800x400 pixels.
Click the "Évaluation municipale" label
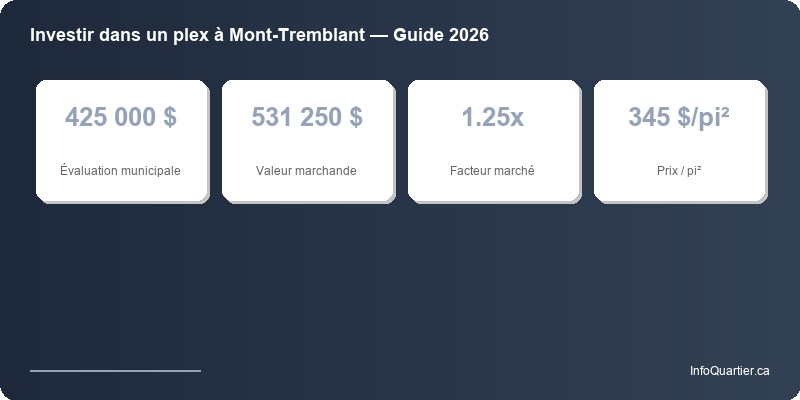click(120, 171)
